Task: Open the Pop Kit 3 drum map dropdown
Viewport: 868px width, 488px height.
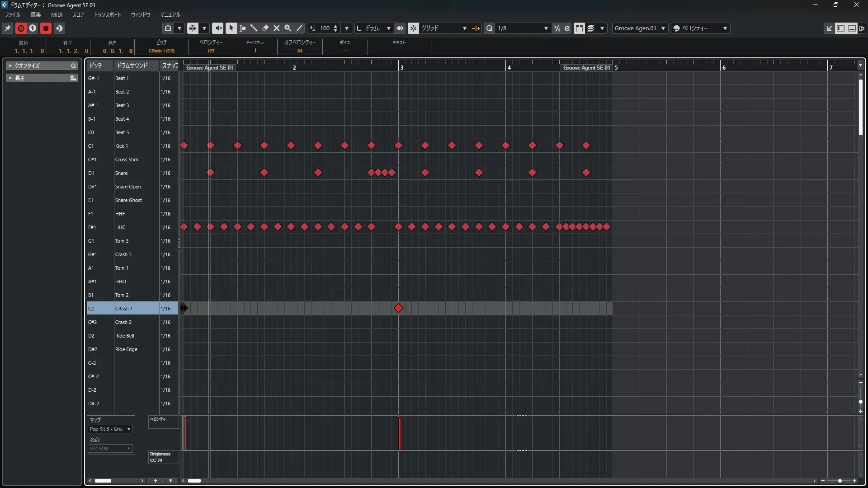Action: (110, 429)
